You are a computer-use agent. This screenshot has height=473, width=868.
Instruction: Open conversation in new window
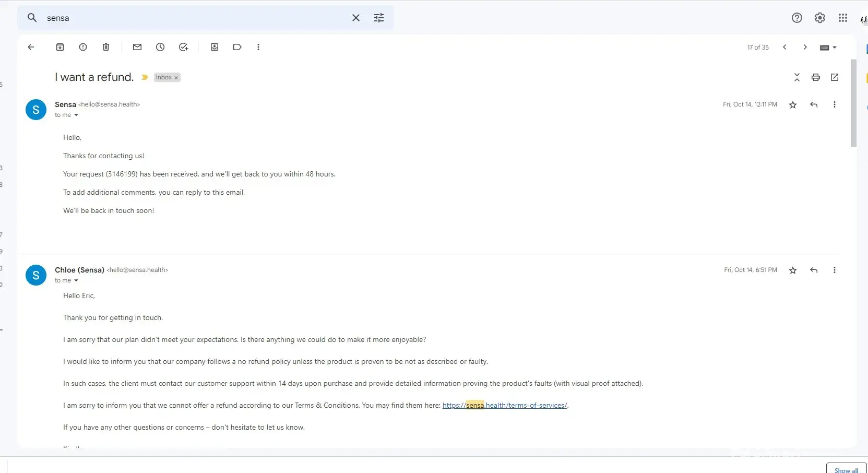(x=835, y=77)
